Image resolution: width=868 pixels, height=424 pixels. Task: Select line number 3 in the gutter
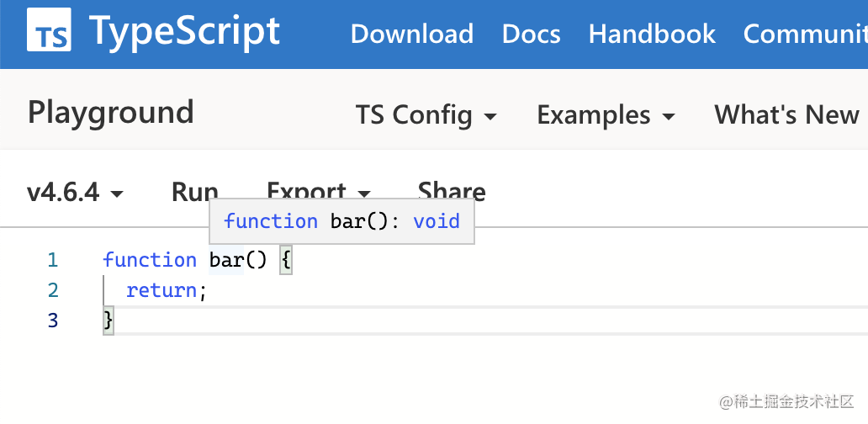(x=53, y=321)
